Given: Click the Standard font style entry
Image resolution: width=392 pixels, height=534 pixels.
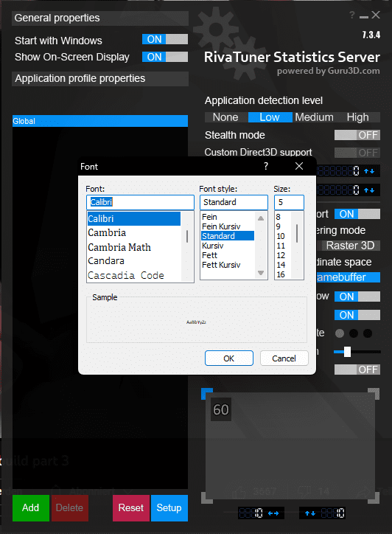Looking at the screenshot, I should [x=228, y=236].
